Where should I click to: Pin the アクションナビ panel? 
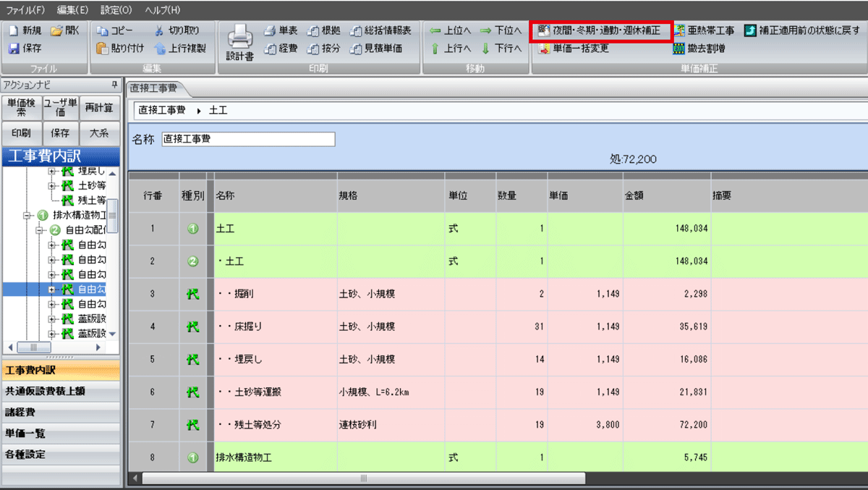pos(114,85)
